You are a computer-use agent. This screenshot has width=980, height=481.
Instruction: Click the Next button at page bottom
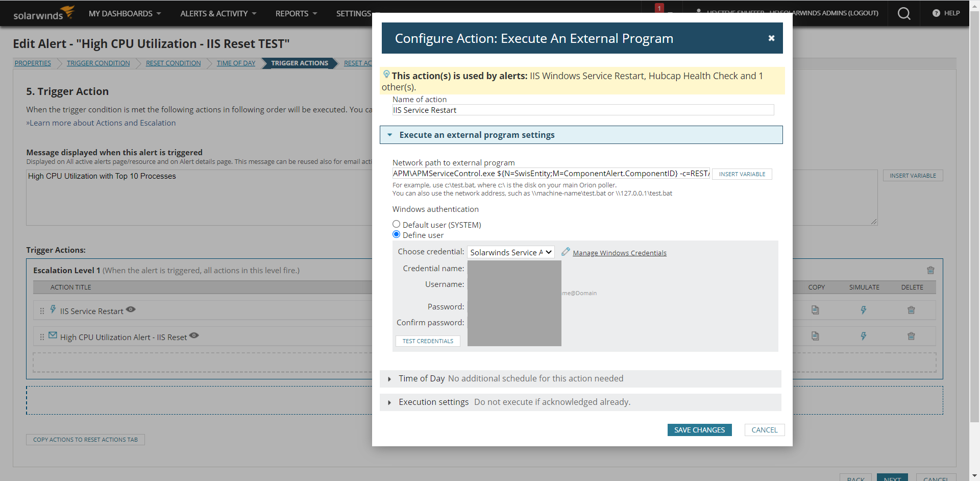click(892, 478)
